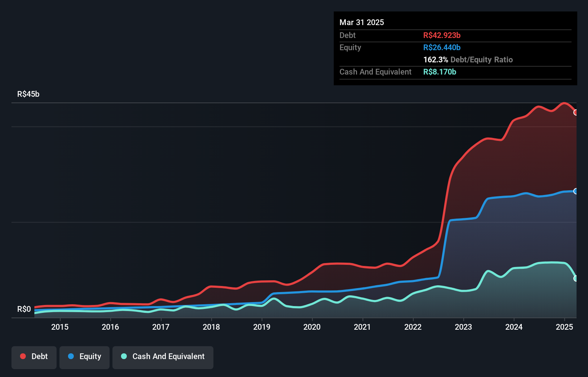588x377 pixels.
Task: Click the R$26.440b Equity value in tooltip
Action: coord(442,47)
